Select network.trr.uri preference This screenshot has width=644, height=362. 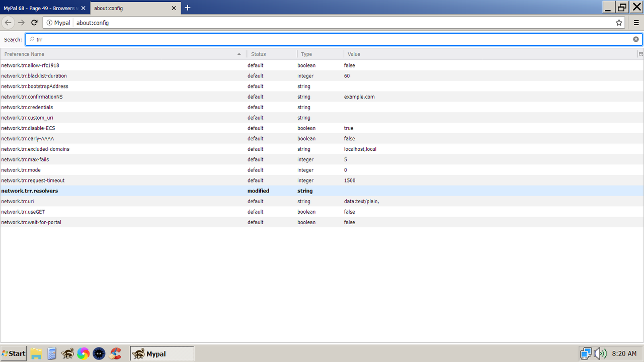tap(322, 201)
